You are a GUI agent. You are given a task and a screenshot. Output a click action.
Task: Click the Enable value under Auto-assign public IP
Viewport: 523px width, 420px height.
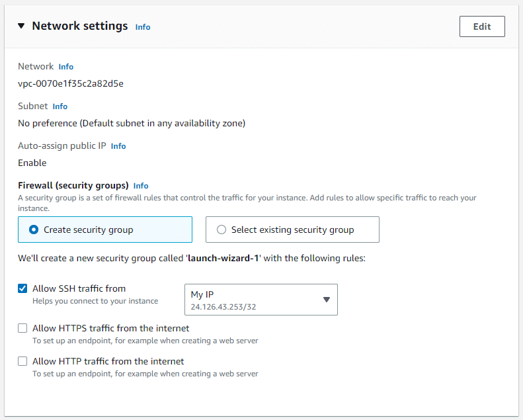[32, 163]
